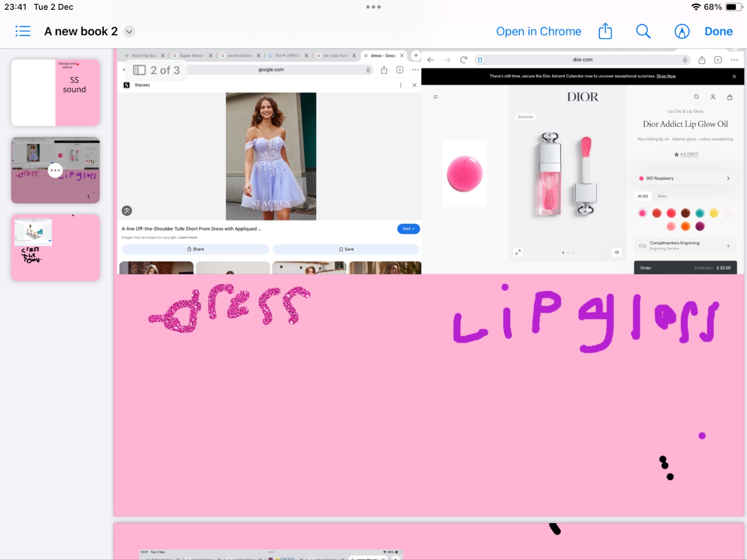Tap Open in Chrome

click(538, 31)
